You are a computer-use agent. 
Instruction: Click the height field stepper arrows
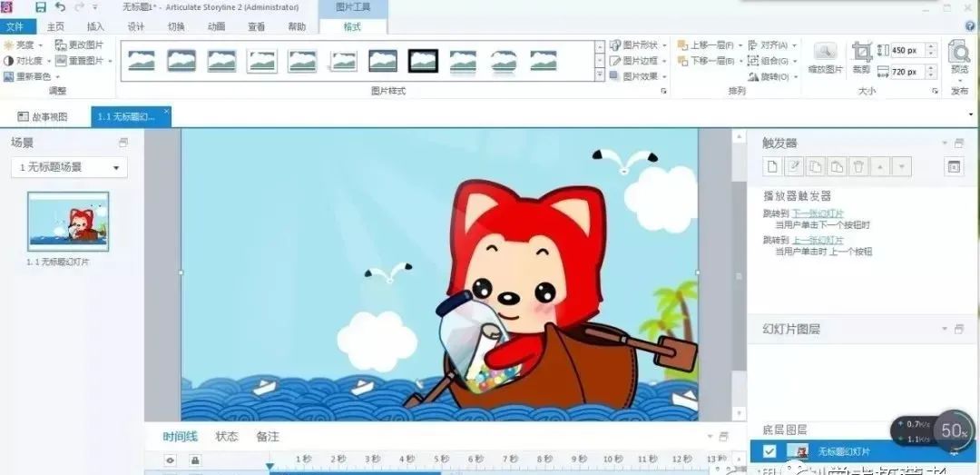pos(931,50)
